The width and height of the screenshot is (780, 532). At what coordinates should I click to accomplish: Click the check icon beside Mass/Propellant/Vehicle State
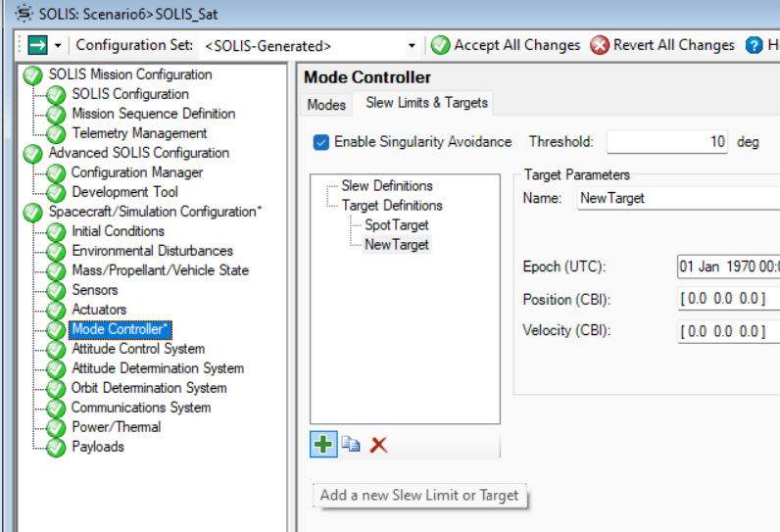(56, 271)
